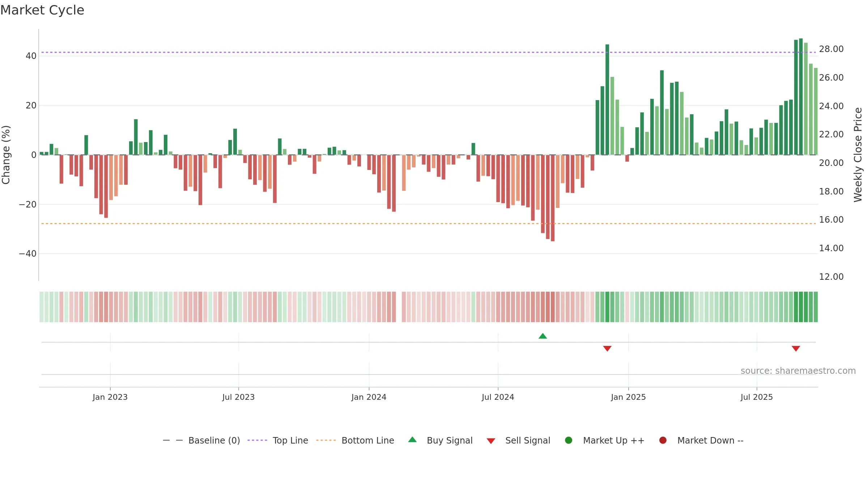Click the Jul 2024 axis label
This screenshot has width=868, height=488.
[498, 397]
